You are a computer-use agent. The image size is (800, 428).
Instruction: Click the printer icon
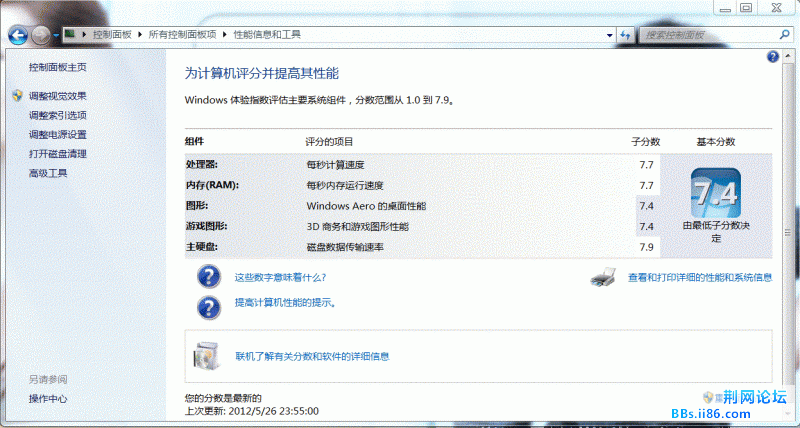click(603, 277)
